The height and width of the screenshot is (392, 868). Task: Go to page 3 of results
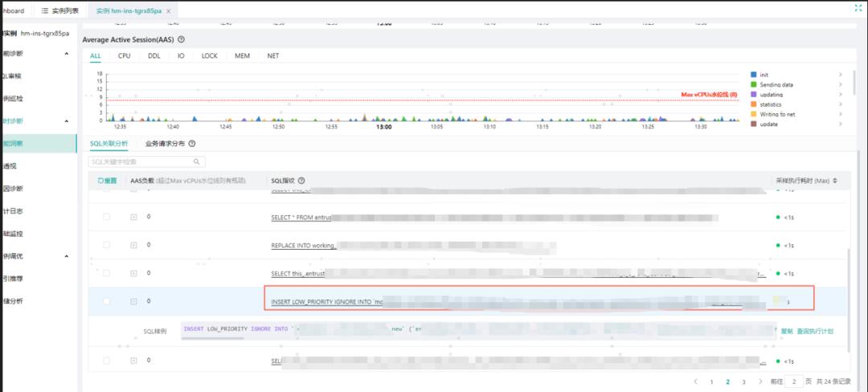point(744,382)
